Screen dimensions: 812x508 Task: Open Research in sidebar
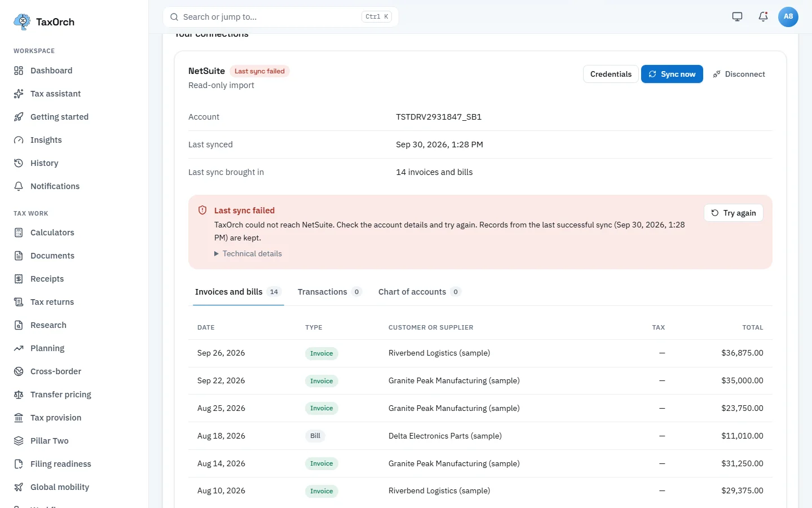tap(48, 325)
